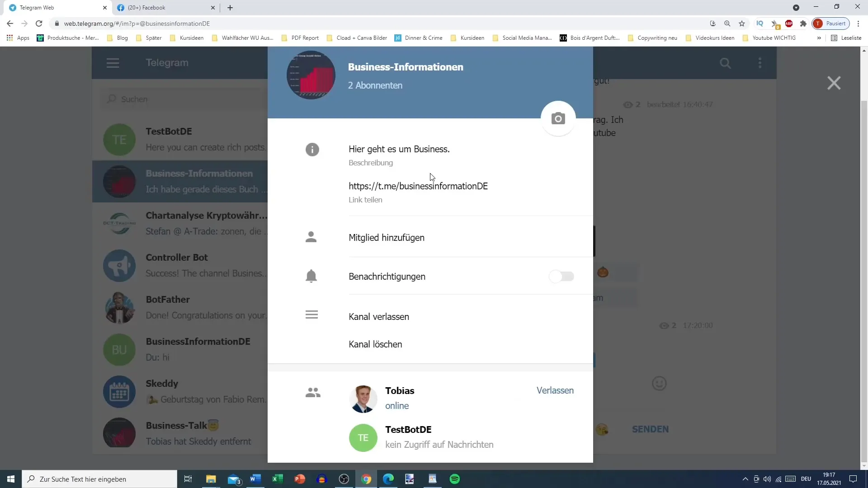Open the Copywriting neu bookmark folder
This screenshot has height=488, width=868.
click(652, 38)
